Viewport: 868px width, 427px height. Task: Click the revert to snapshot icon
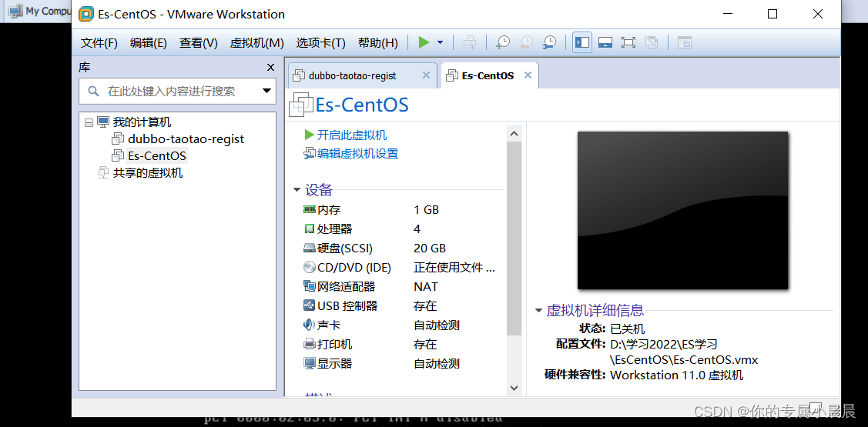pos(526,42)
